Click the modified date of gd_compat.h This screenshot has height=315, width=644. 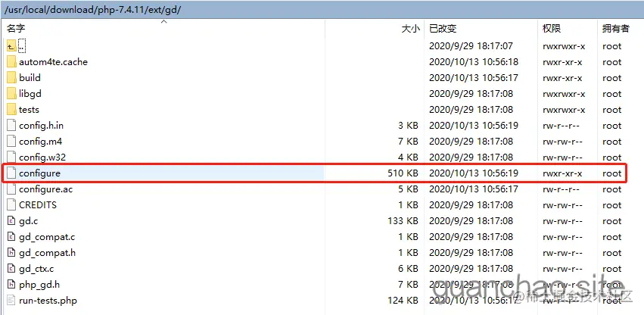(471, 252)
